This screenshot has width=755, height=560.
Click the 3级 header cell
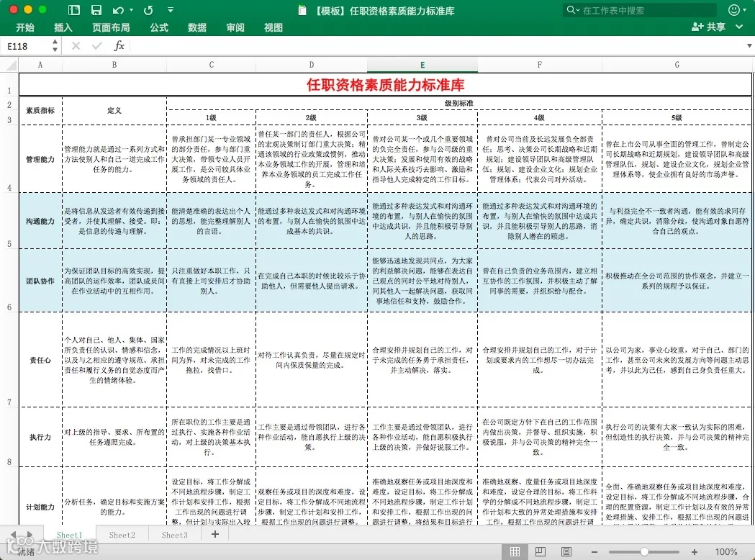click(422, 117)
